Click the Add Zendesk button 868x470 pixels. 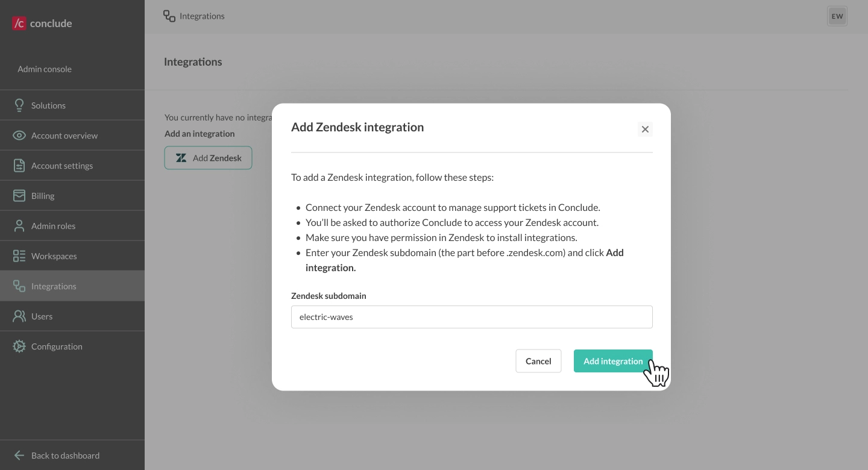point(208,158)
